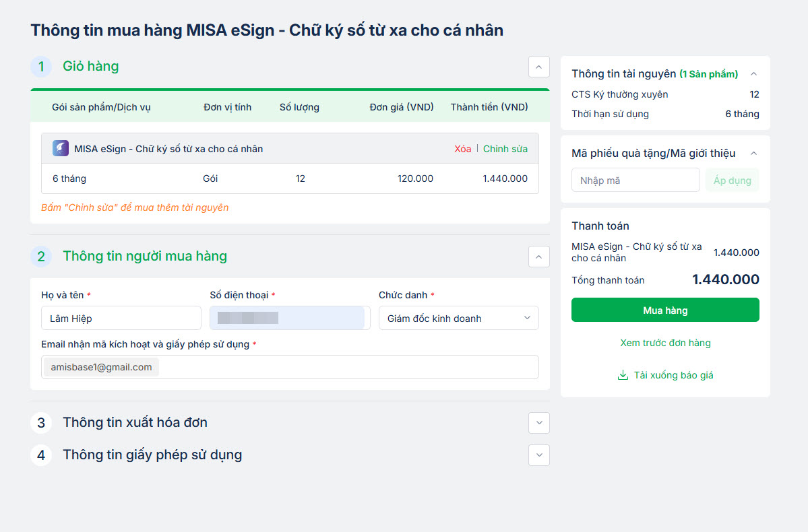808x532 pixels.
Task: Collapse the Thông tin người mua hàng section
Action: click(538, 257)
